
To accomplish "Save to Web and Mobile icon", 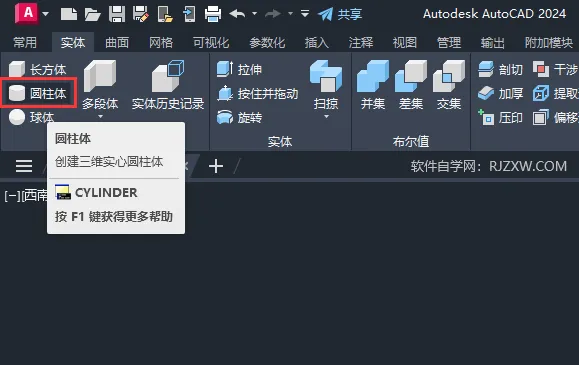I will (189, 14).
